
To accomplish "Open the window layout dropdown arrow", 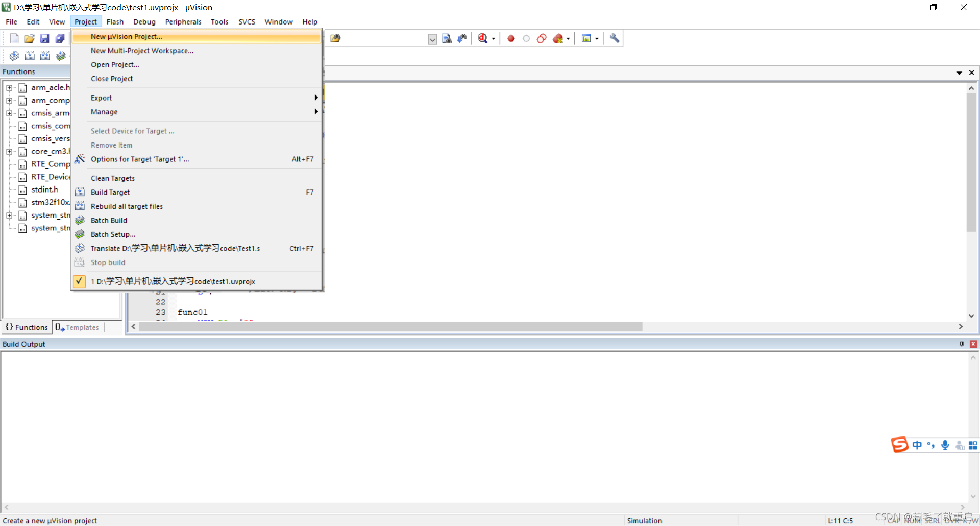I will click(597, 39).
